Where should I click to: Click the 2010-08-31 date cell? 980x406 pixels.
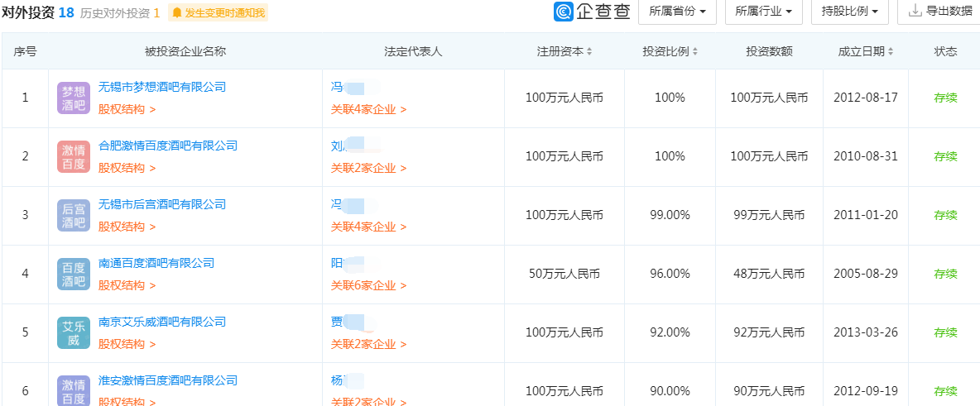(866, 157)
